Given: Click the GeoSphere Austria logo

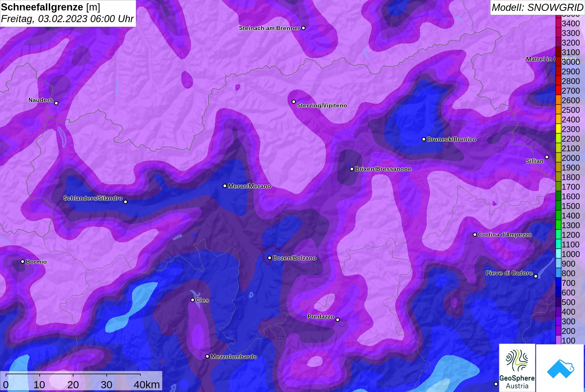Looking at the screenshot, I should click(x=517, y=368).
